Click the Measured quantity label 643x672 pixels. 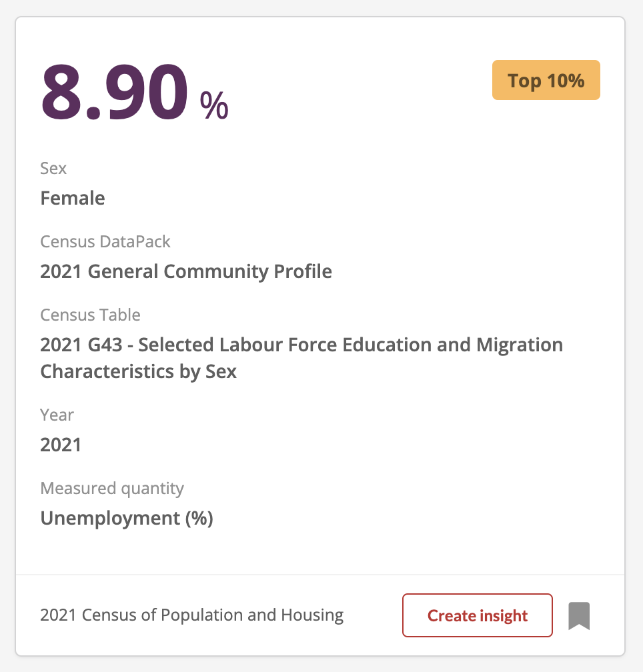click(112, 489)
